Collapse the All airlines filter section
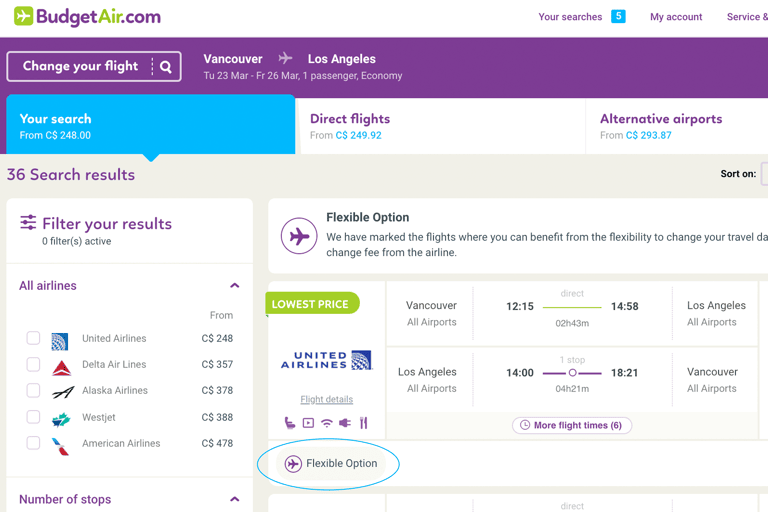The image size is (768, 512). [235, 286]
